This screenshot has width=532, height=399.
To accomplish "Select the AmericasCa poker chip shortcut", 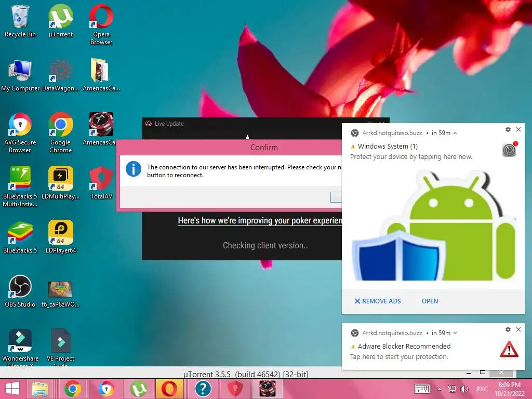I will [101, 129].
